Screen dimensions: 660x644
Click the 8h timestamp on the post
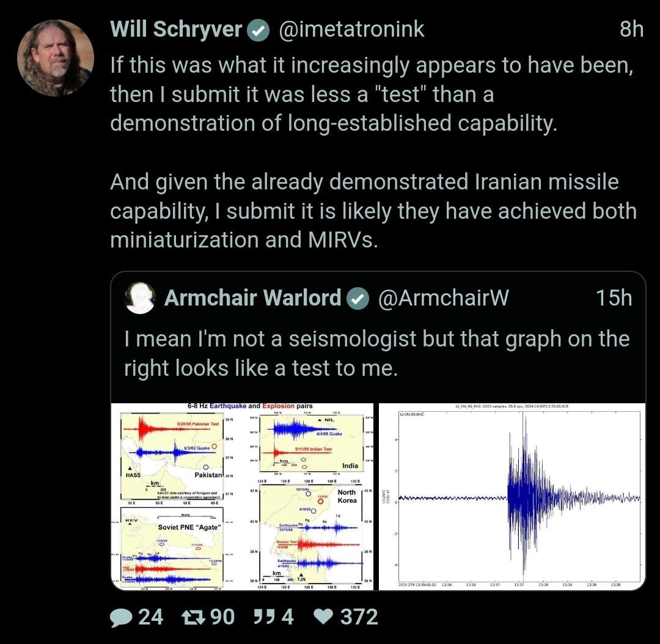coord(631,29)
